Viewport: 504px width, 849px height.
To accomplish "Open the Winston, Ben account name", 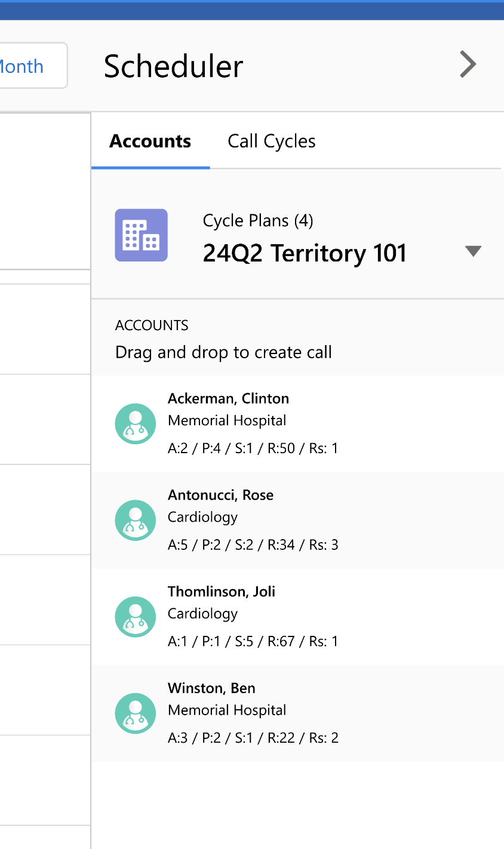I will point(211,688).
